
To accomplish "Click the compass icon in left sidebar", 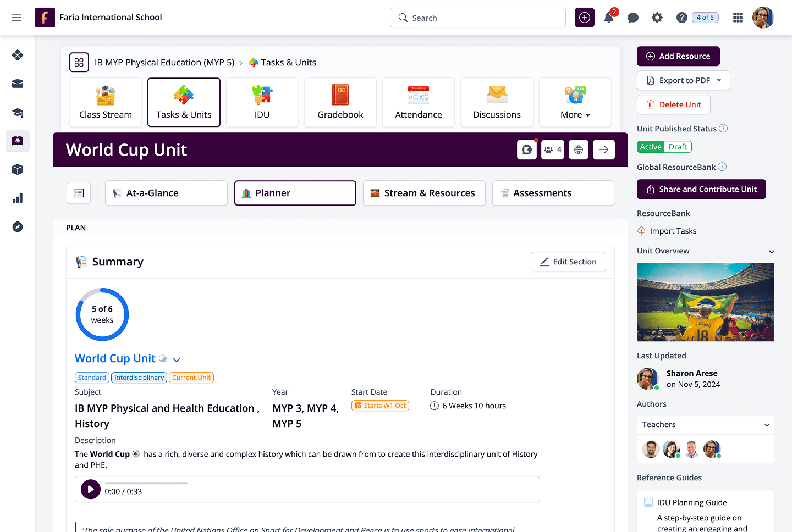I will [x=18, y=227].
